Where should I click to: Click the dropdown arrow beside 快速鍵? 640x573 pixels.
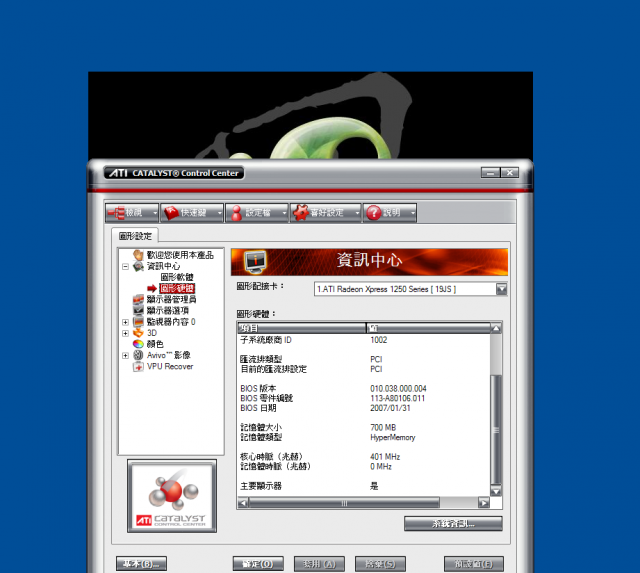coord(220,213)
